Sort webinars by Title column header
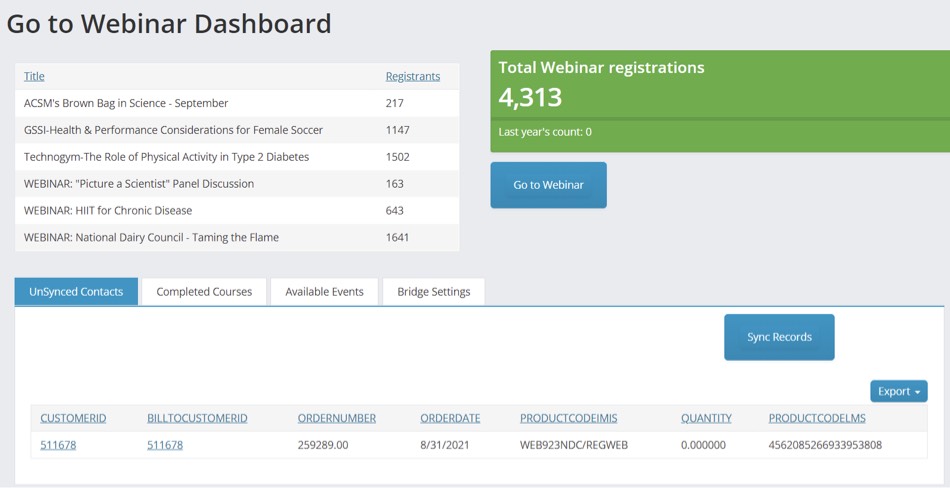 click(x=34, y=76)
